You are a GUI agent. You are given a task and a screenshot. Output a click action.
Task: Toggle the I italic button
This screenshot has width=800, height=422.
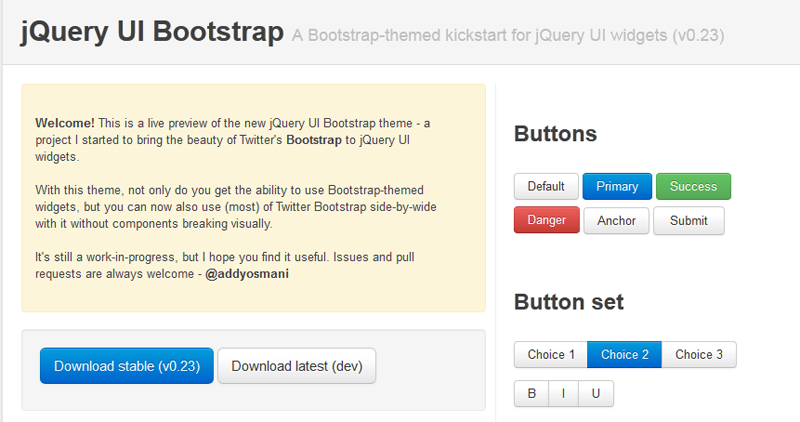point(563,393)
